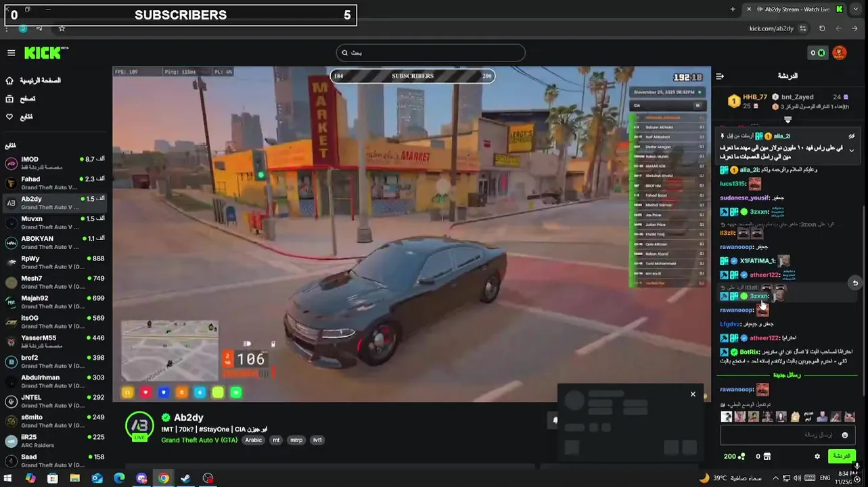Open Steam from taskbar

(x=185, y=478)
